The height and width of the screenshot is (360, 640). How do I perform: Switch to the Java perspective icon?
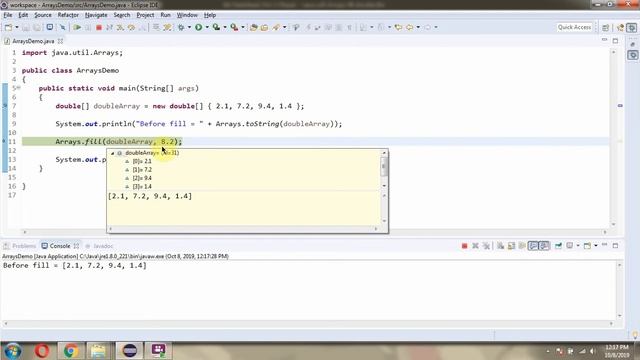[621, 27]
